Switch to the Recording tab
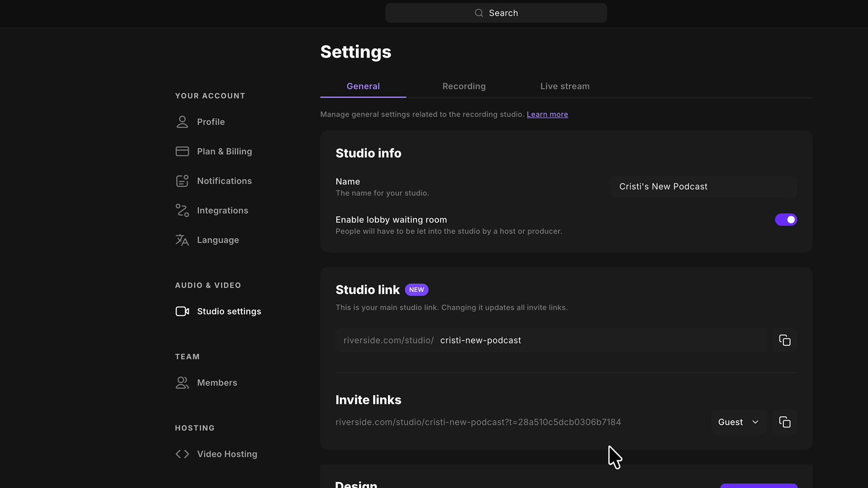 pyautogui.click(x=464, y=86)
